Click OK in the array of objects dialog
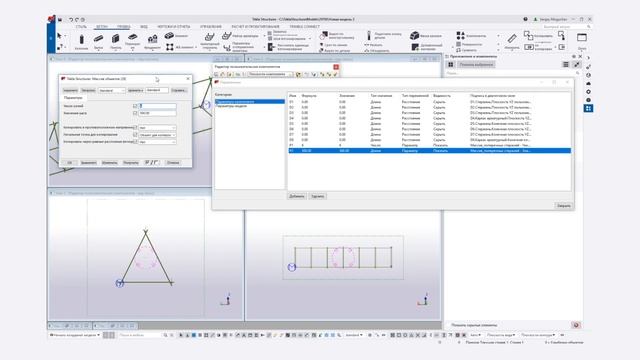 click(x=69, y=162)
